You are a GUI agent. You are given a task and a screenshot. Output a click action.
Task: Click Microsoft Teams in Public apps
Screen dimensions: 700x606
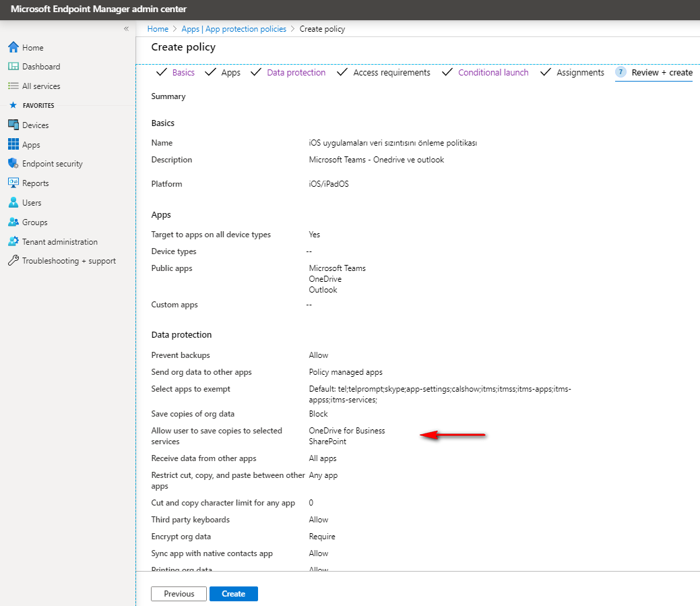coord(337,268)
